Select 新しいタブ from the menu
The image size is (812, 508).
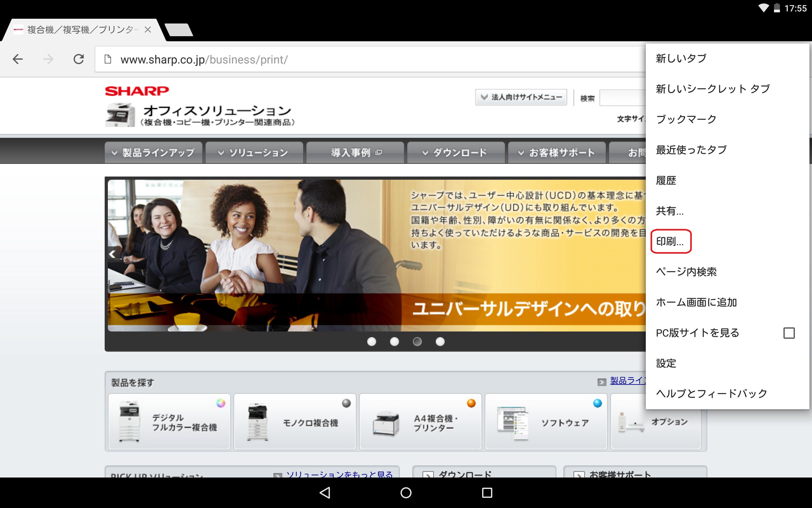click(x=727, y=58)
